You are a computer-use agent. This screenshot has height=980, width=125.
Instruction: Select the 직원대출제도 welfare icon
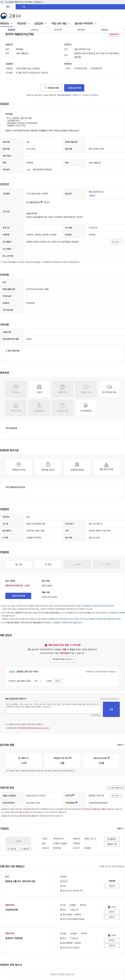(x=39, y=408)
